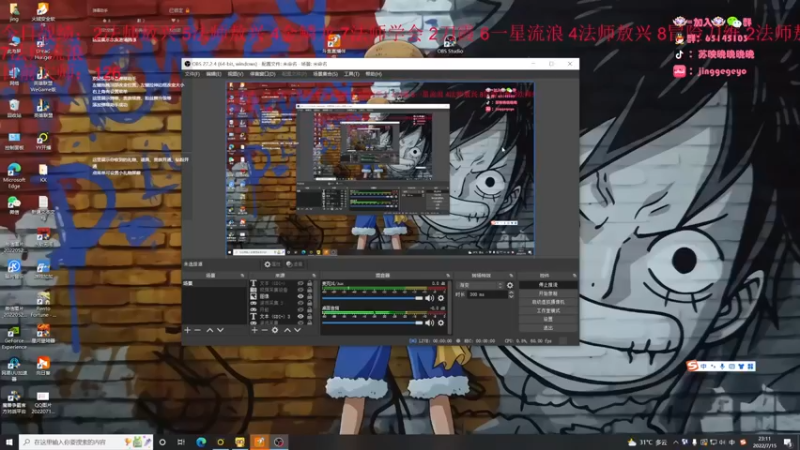Click the Start Virtual Camera button
This screenshot has height=450, width=800.
pos(548,302)
